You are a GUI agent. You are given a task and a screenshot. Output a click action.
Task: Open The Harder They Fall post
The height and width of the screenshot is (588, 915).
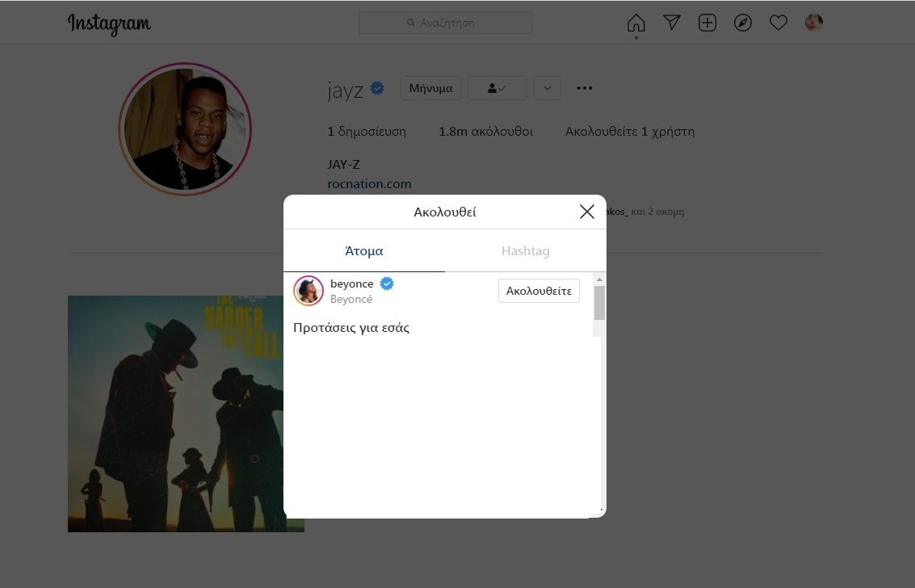coord(186,414)
